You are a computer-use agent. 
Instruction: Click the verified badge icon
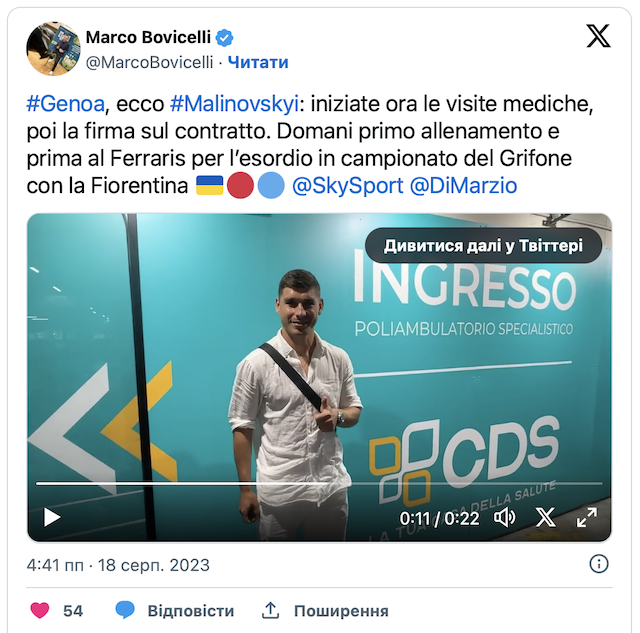pyautogui.click(x=224, y=38)
